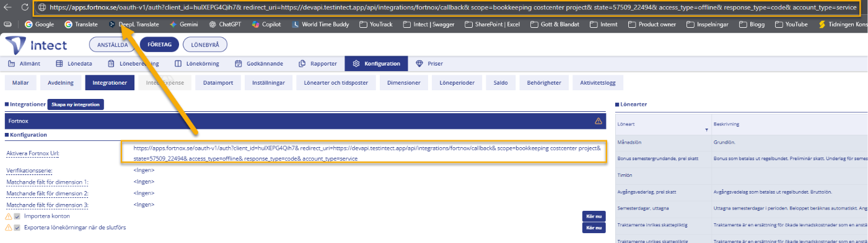Open the Copilot bookmark
The width and height of the screenshot is (868, 243).
pyautogui.click(x=266, y=25)
